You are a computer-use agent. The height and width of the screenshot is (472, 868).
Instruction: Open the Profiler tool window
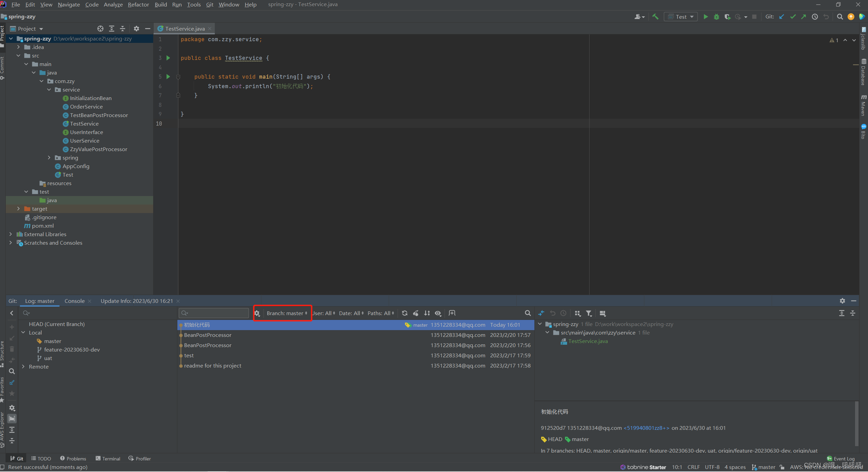coord(140,458)
